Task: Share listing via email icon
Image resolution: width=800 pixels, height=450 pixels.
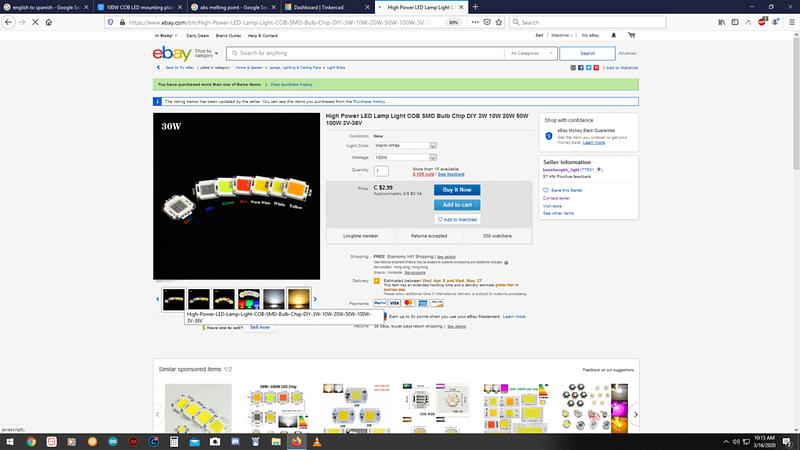Action: pos(573,67)
